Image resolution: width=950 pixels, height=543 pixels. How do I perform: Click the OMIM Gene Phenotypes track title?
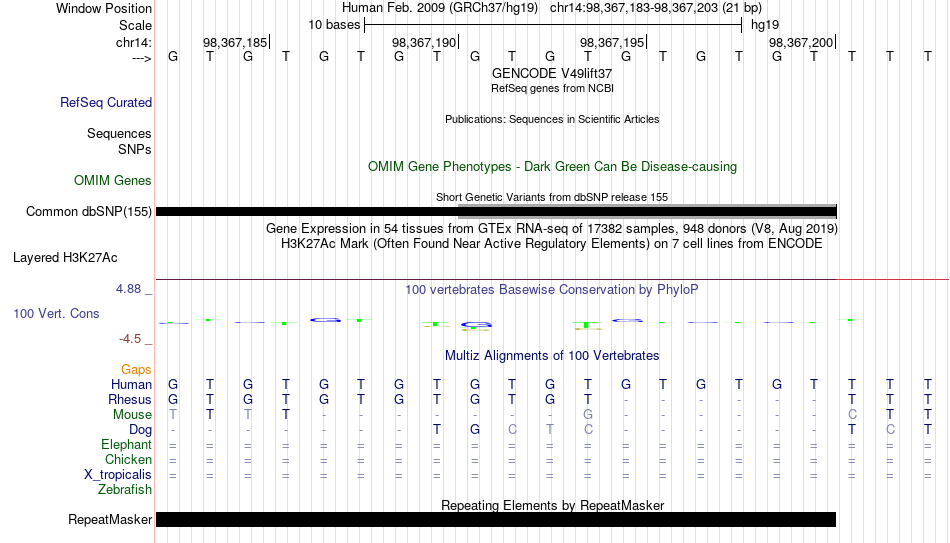[553, 167]
